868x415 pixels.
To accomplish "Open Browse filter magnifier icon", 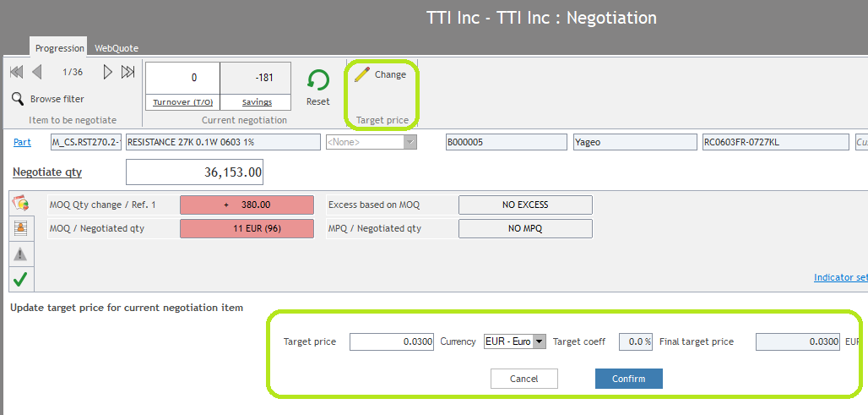I will click(18, 99).
